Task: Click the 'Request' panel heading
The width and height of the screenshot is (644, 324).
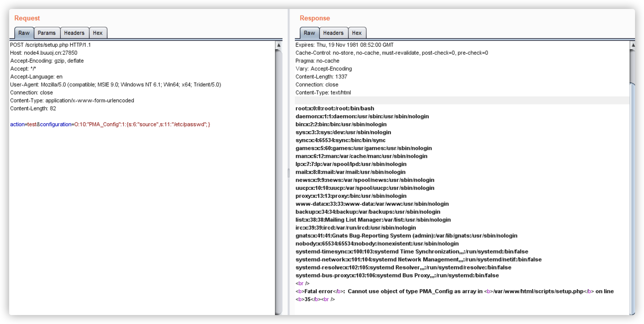Action: pyautogui.click(x=27, y=18)
